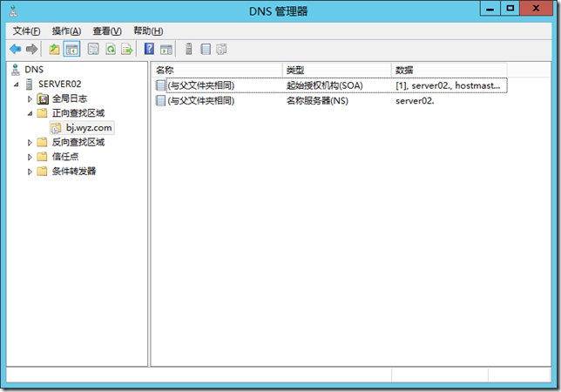The image size is (561, 392).
Task: Click the DNS Manager title bar icon
Action: point(14,11)
